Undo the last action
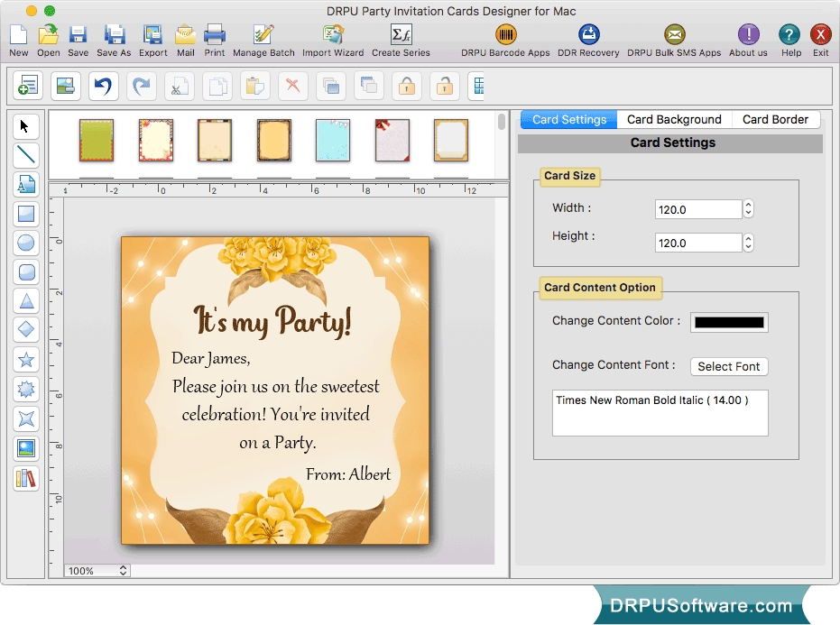The width and height of the screenshot is (840, 625). click(102, 86)
